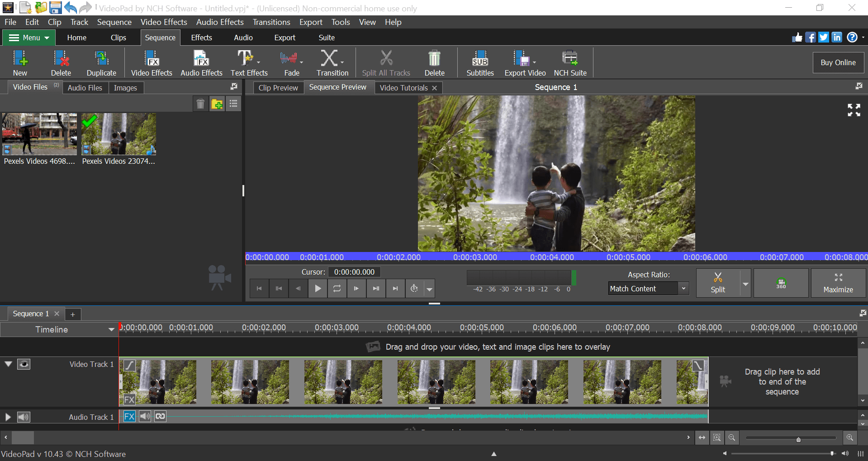Mute Audio Track 1 speaker toggle

pos(24,417)
